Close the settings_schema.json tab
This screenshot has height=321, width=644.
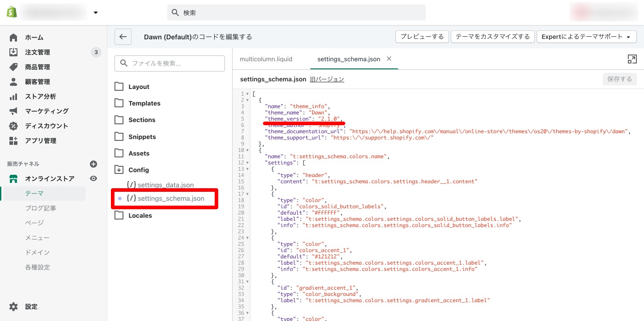[389, 59]
